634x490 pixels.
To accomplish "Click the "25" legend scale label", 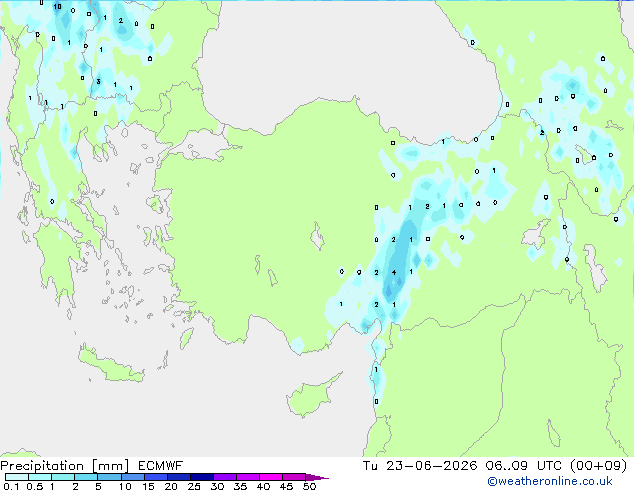I will (x=194, y=486).
